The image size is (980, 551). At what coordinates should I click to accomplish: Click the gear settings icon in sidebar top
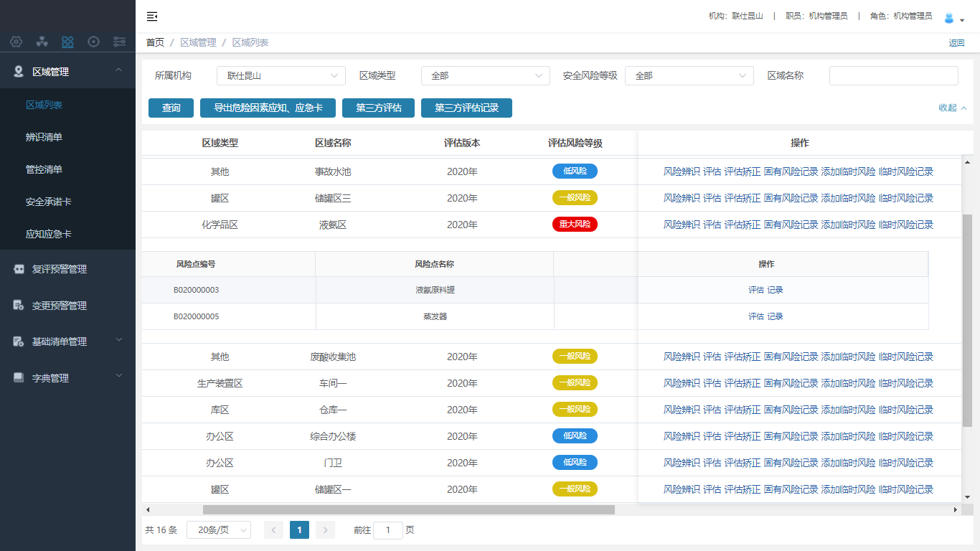(x=16, y=42)
